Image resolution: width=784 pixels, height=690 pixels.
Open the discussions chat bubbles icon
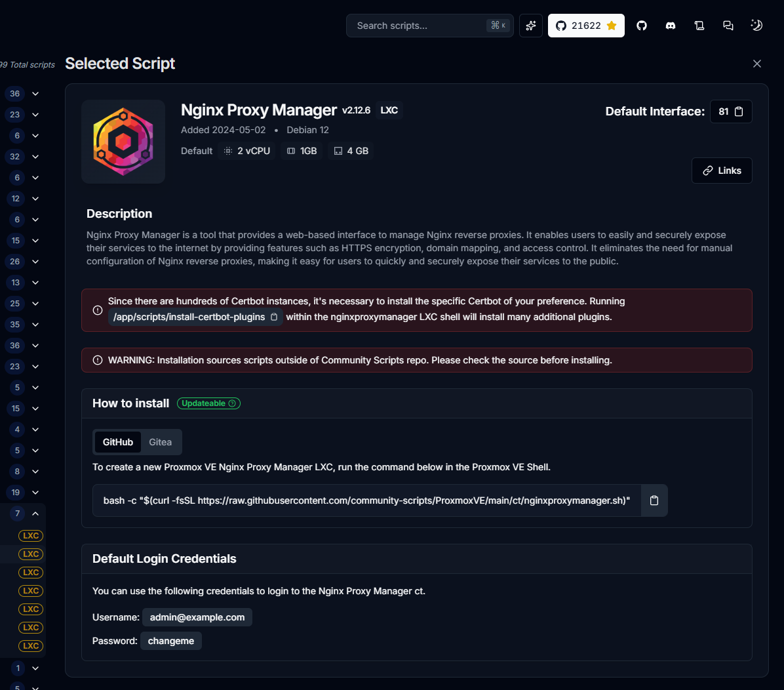[728, 26]
